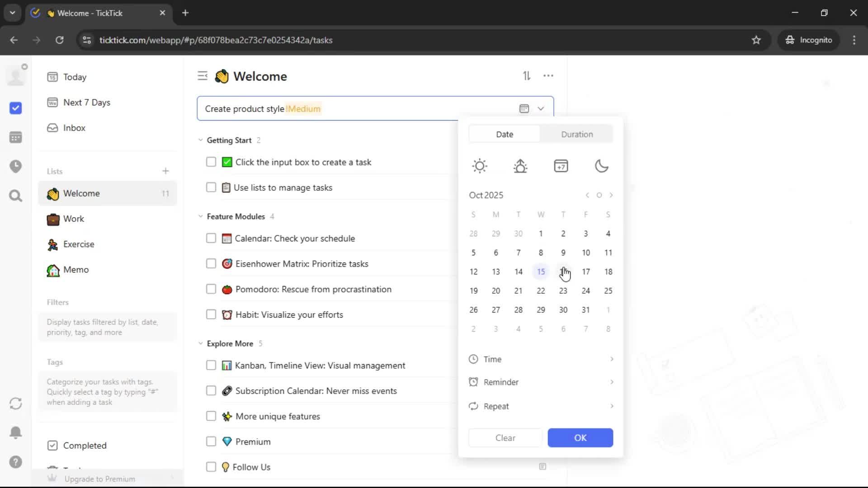Open the notifications bell icon

(x=15, y=432)
